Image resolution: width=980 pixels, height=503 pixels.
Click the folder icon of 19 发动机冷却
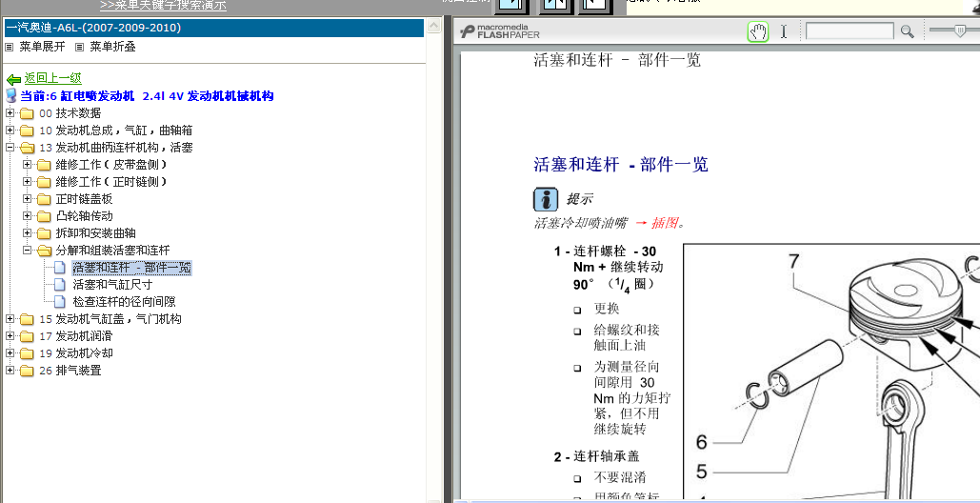27,353
